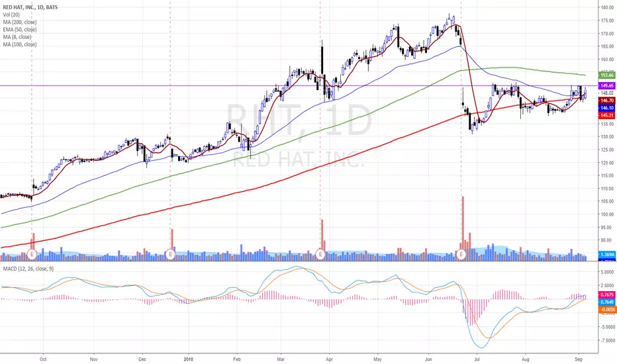Select the purple horizontal price line

pyautogui.click(x=299, y=85)
